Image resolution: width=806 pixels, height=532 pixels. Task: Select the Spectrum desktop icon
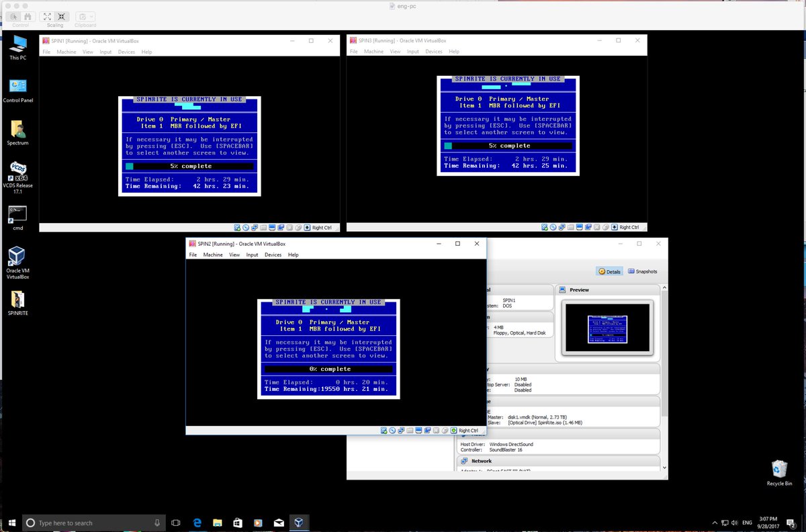(17, 133)
